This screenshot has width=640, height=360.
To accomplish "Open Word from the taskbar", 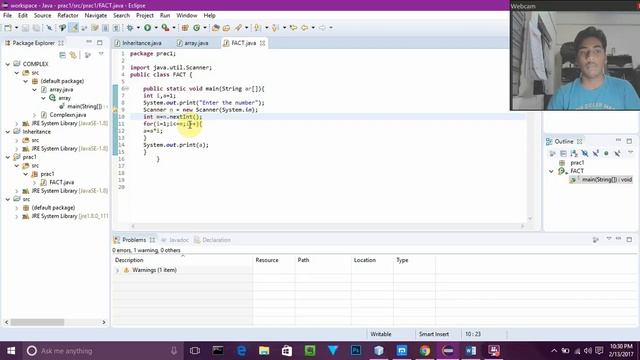I will [471, 351].
